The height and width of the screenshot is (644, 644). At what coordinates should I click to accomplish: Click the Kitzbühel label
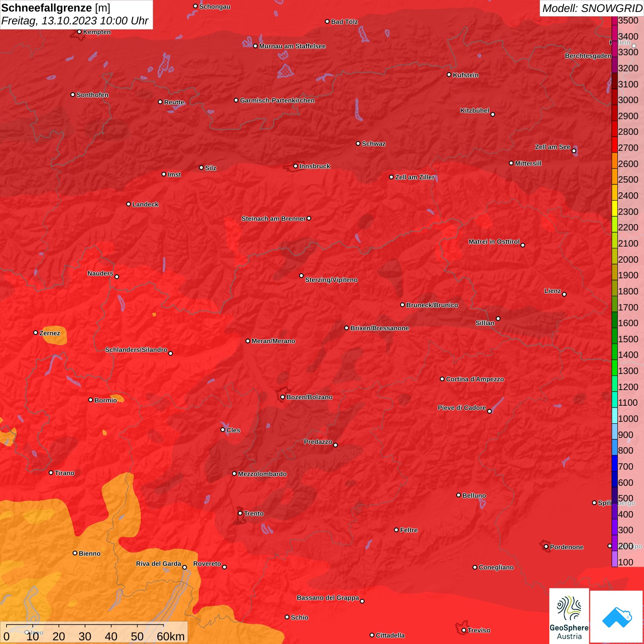point(475,110)
